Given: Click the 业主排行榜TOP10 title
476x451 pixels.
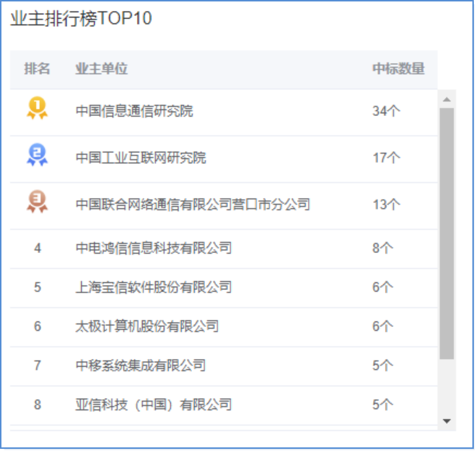Looking at the screenshot, I should (81, 19).
